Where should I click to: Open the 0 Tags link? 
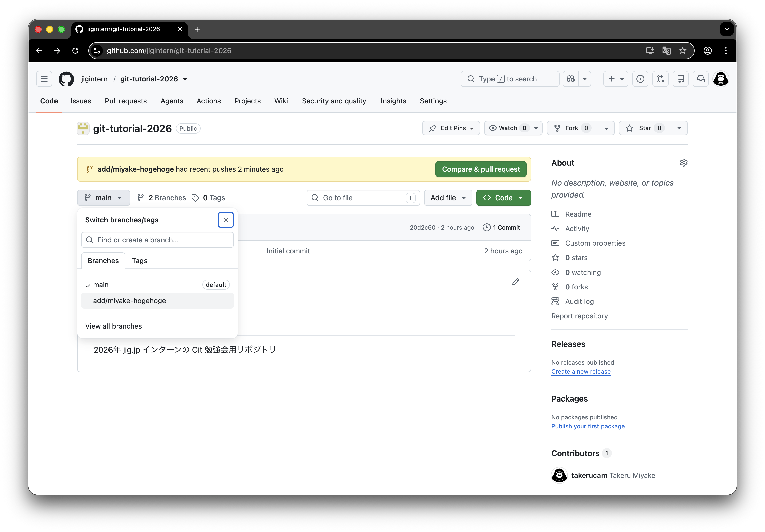208,198
